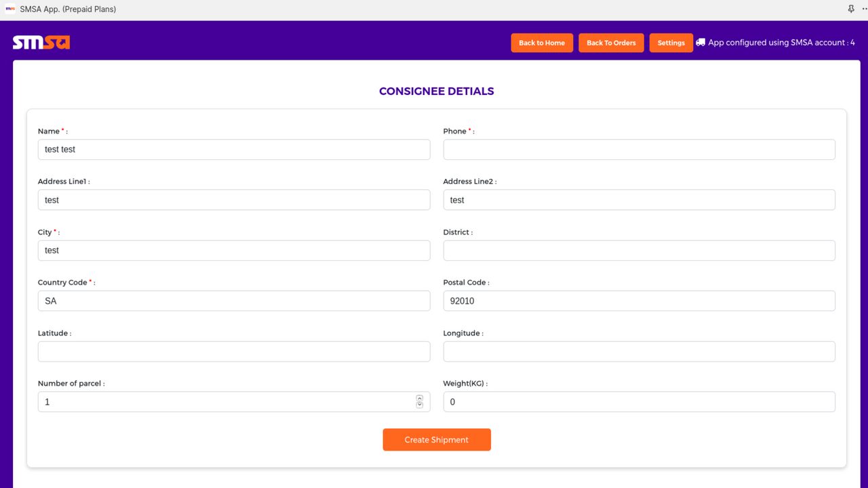This screenshot has width=868, height=488.
Task: Click the SMSA logo in the header
Action: click(41, 42)
